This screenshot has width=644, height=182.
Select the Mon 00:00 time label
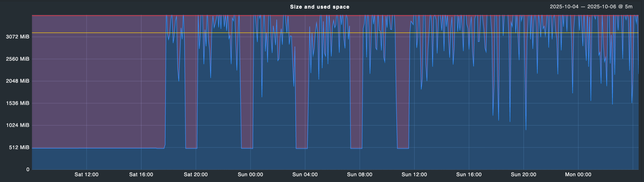pyautogui.click(x=578, y=174)
